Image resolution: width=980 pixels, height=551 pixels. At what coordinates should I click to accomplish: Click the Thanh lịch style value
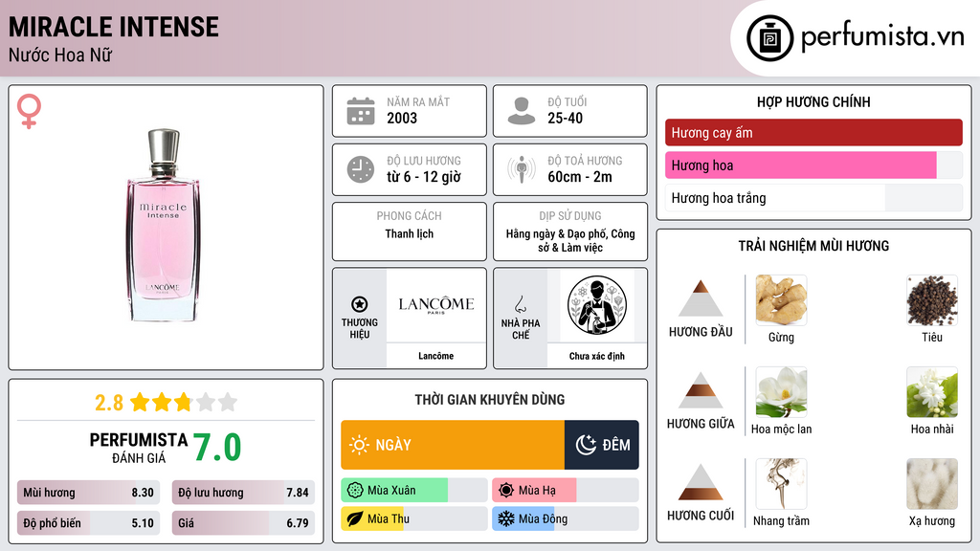[x=410, y=233]
